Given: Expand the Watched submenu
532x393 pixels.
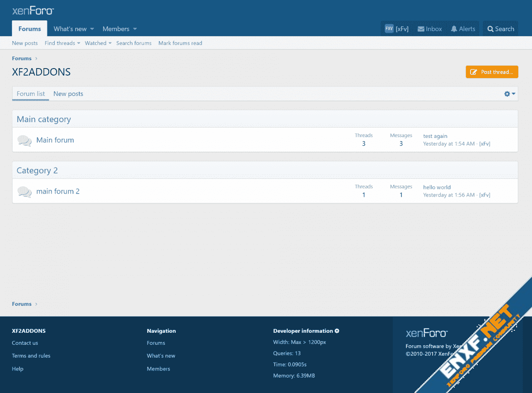Looking at the screenshot, I should [x=110, y=43].
